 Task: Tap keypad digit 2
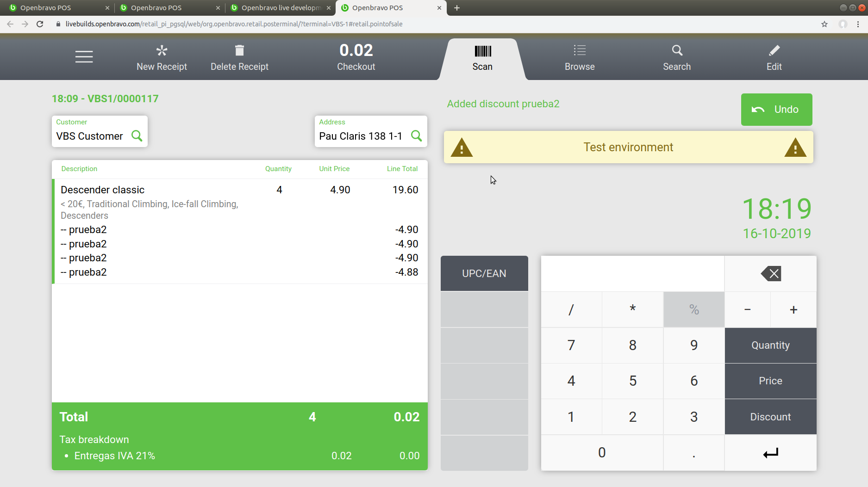[632, 417]
